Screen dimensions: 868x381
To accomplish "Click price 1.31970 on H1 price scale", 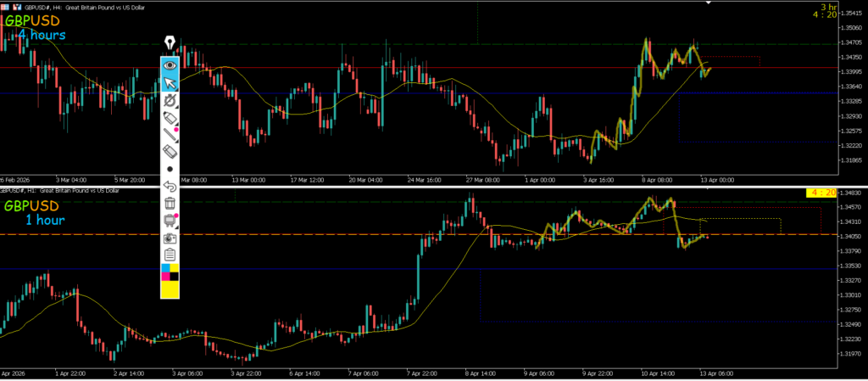I will (853, 353).
